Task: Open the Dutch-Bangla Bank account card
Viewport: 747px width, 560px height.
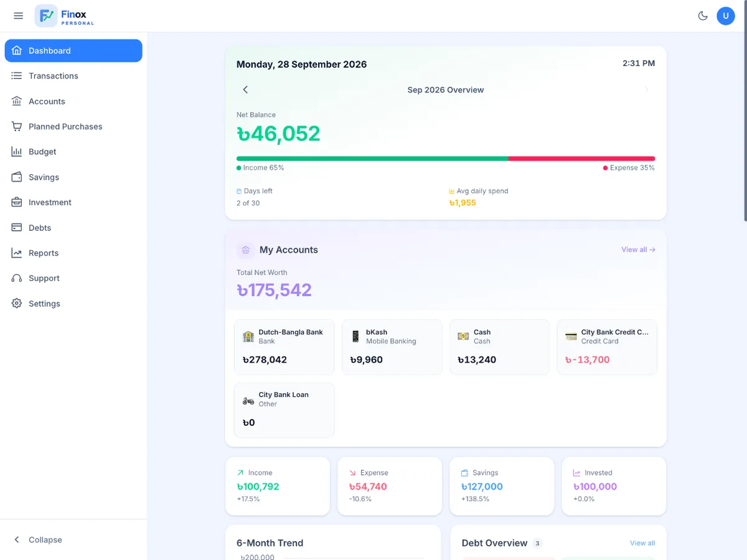Action: [x=284, y=347]
